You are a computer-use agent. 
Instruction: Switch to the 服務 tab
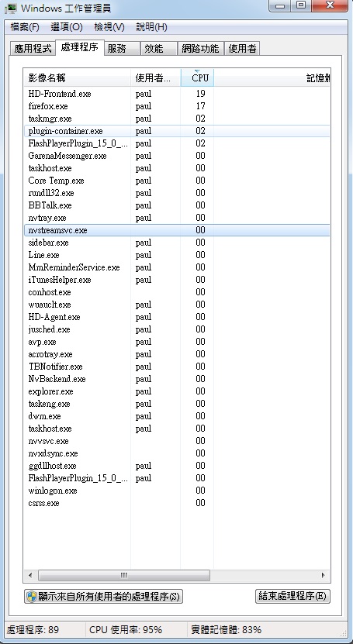(x=122, y=49)
